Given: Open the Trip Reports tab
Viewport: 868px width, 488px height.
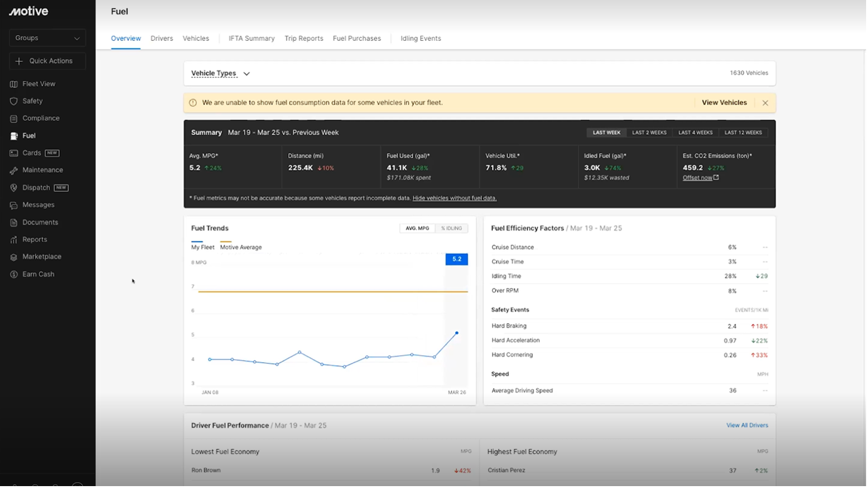Looking at the screenshot, I should click(x=304, y=38).
